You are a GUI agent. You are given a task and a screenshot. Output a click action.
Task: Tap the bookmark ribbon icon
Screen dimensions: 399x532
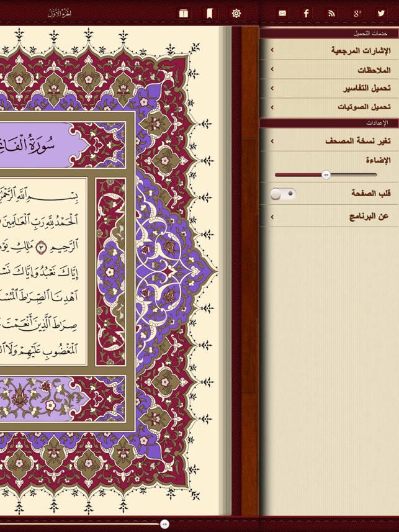tap(210, 13)
